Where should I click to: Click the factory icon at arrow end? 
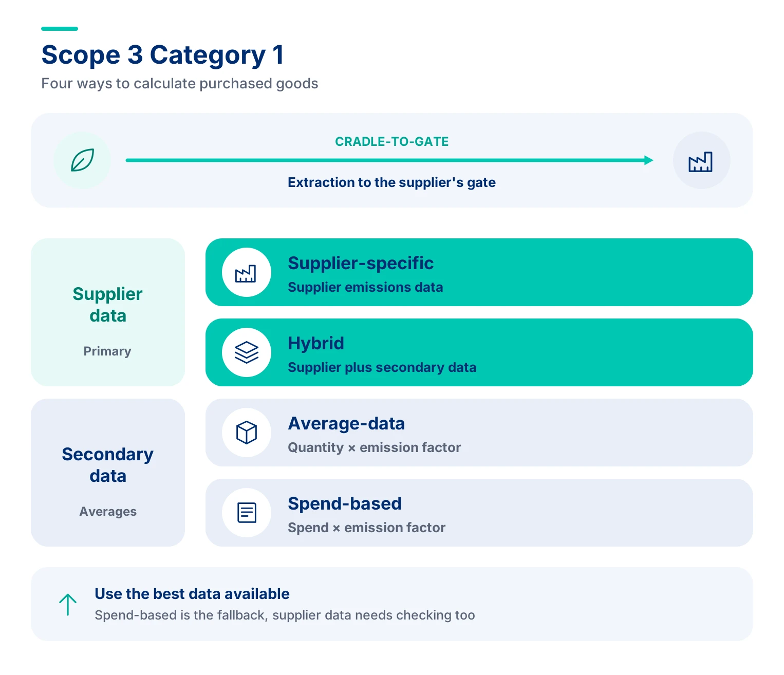pos(701,161)
